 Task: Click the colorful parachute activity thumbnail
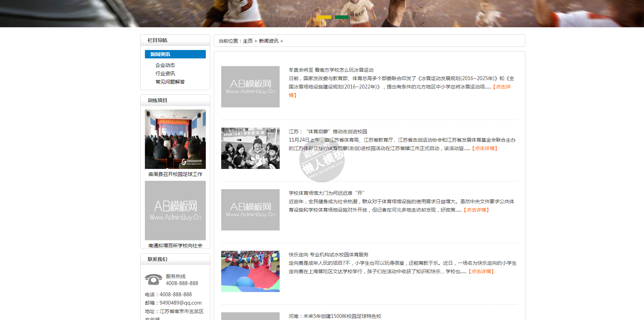250,271
